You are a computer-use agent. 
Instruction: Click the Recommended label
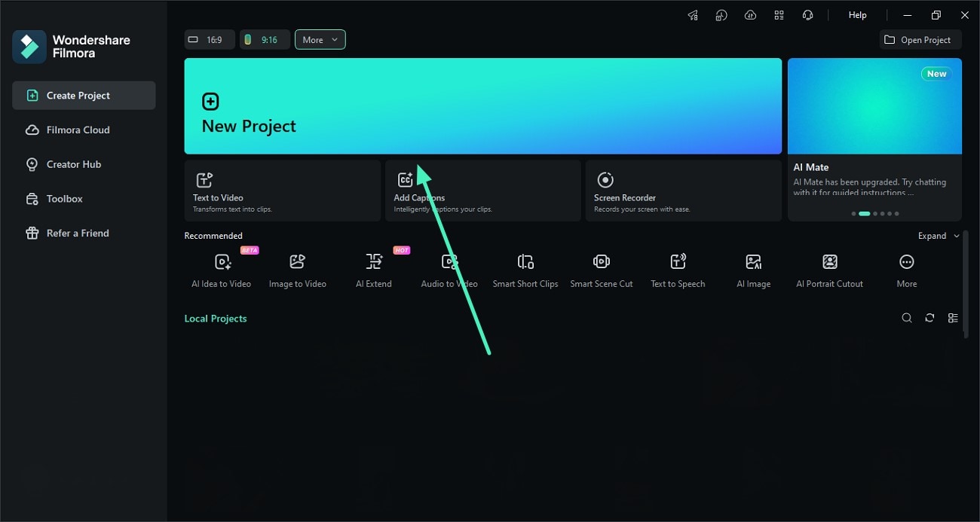(213, 236)
